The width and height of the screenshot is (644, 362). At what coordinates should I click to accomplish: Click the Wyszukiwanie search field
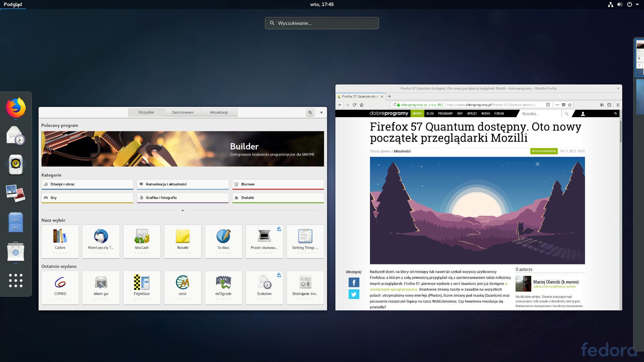322,23
